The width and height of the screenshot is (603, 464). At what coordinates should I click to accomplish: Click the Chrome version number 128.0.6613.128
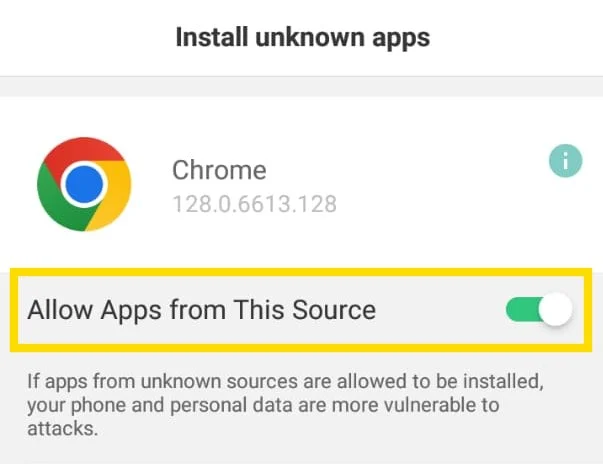(x=254, y=205)
